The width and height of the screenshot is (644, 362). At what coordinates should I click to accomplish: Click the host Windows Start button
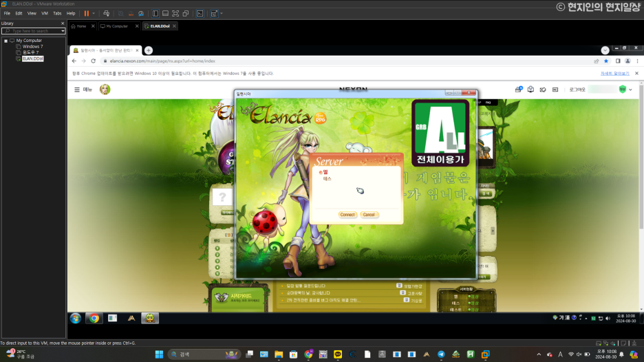click(x=160, y=354)
